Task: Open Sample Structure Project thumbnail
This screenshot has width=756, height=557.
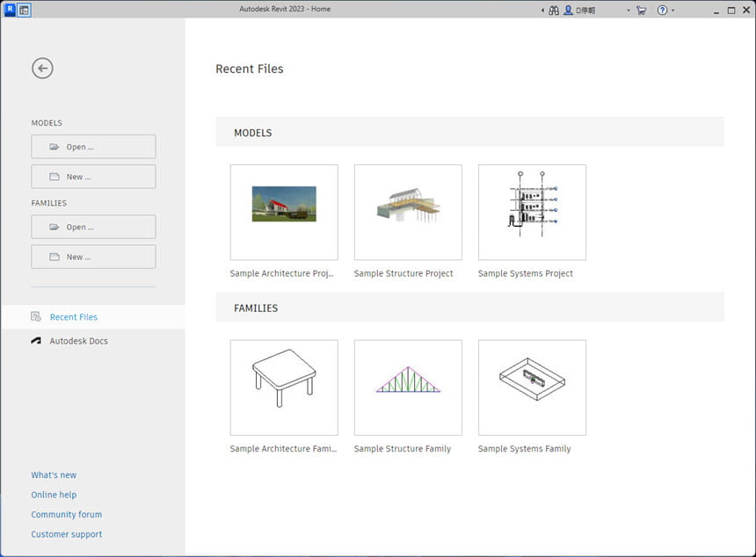Action: pyautogui.click(x=408, y=212)
